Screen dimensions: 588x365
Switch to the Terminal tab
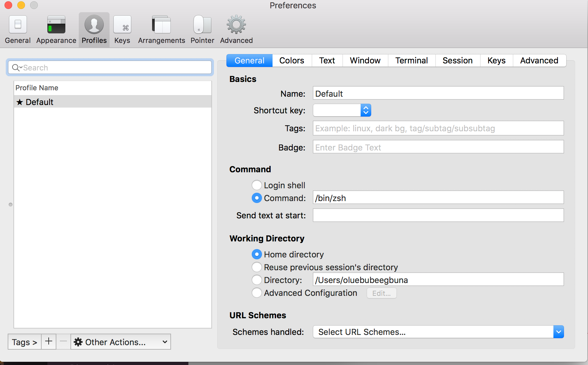coord(412,61)
